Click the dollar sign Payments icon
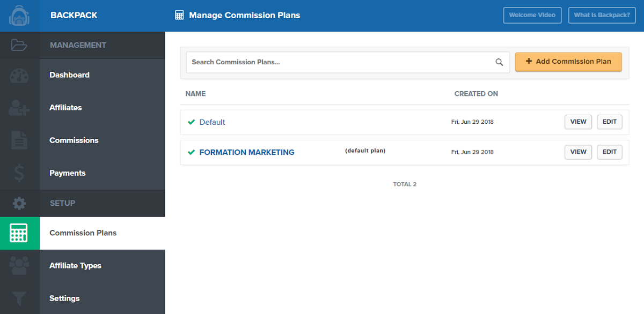 coord(19,173)
